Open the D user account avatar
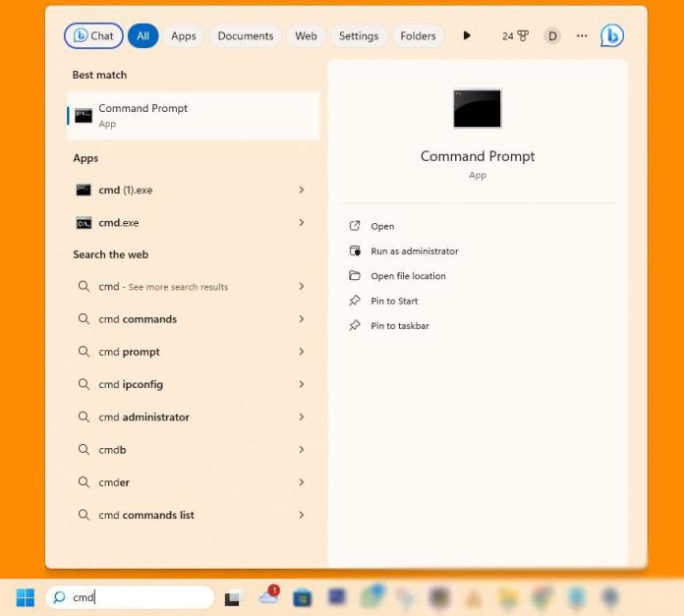684x616 pixels. [x=552, y=35]
